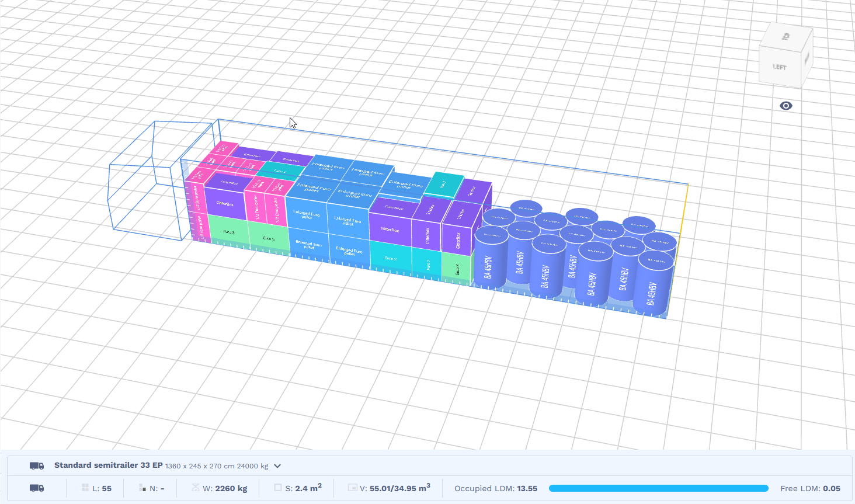Click the volume icon beside V: 55.01/34.95

pos(352,488)
